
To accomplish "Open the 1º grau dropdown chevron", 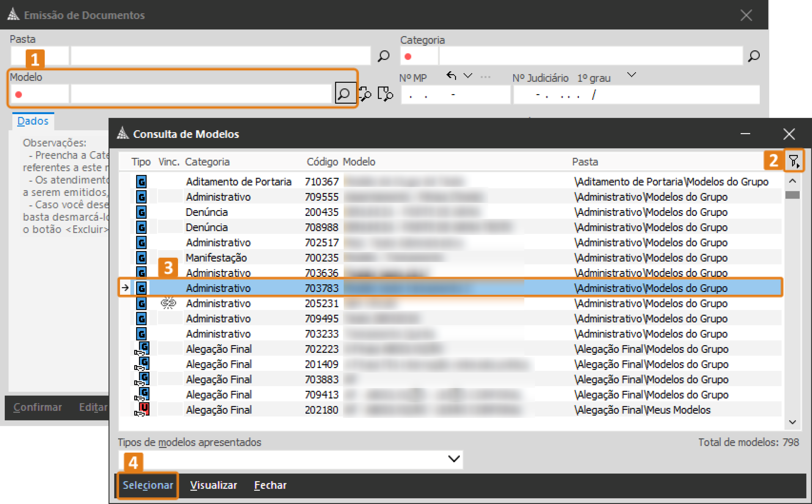I will pos(631,75).
